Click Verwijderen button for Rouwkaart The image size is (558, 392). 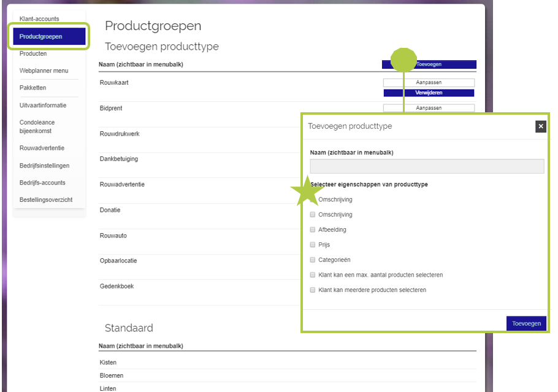click(x=429, y=93)
